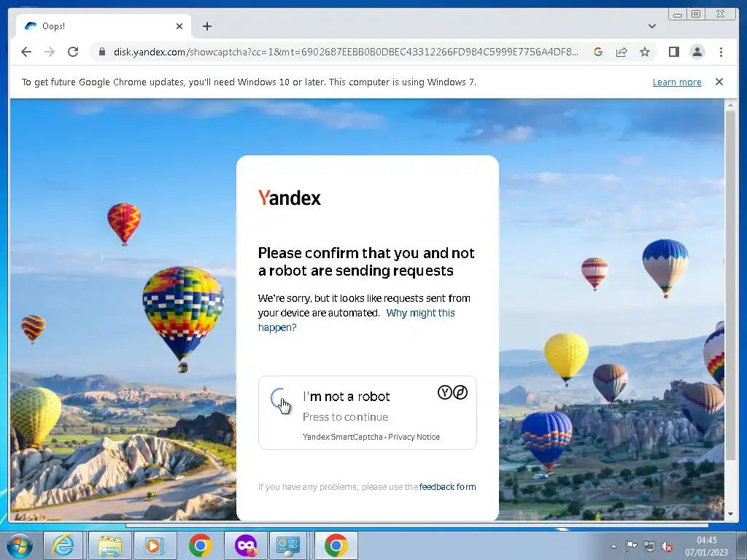Click the scrollbar down arrow

[x=730, y=514]
